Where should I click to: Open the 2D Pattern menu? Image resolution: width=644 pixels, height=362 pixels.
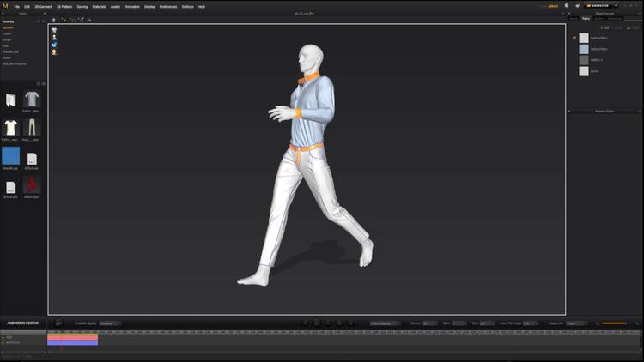pos(64,7)
